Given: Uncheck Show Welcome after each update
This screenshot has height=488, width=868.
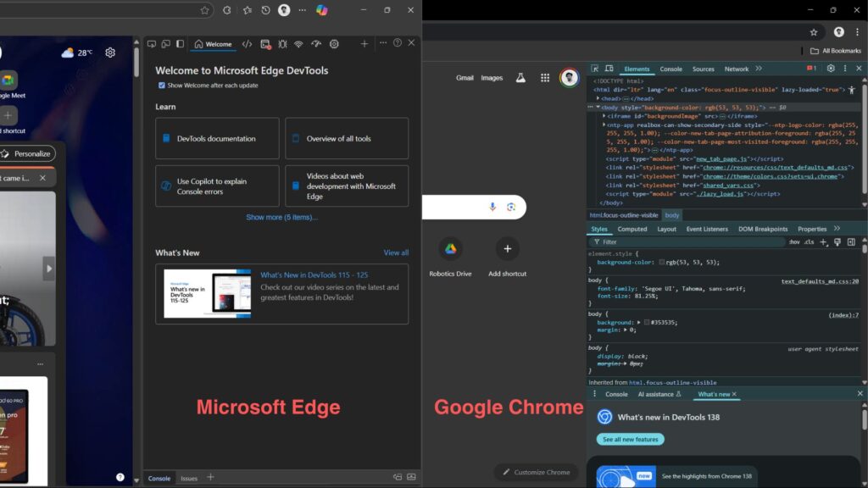Looking at the screenshot, I should pos(162,86).
